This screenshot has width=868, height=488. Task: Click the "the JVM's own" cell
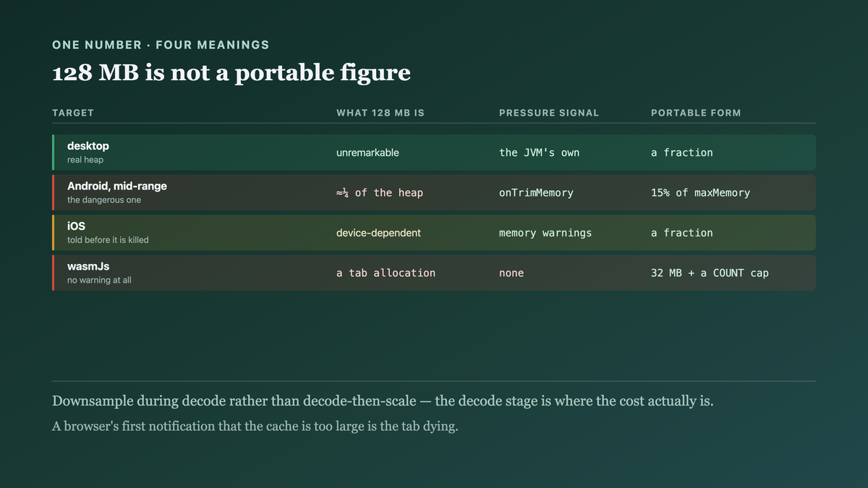point(539,153)
